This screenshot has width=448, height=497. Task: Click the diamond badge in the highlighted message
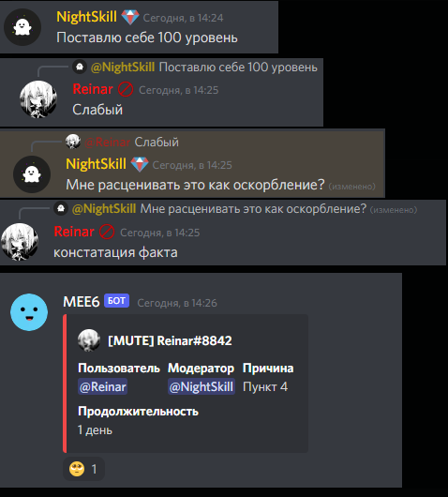(x=140, y=164)
